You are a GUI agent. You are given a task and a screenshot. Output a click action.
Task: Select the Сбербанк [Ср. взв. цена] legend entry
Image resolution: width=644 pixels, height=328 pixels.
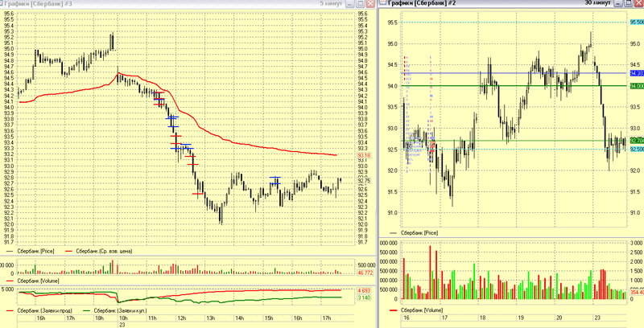pos(98,251)
